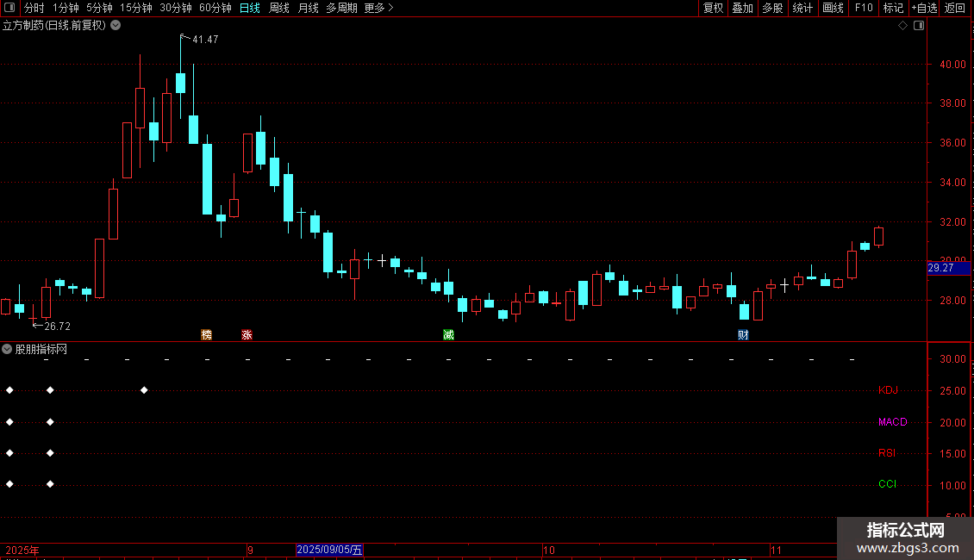Click the 减 event marker icon
Image resolution: width=974 pixels, height=560 pixels.
coord(448,334)
